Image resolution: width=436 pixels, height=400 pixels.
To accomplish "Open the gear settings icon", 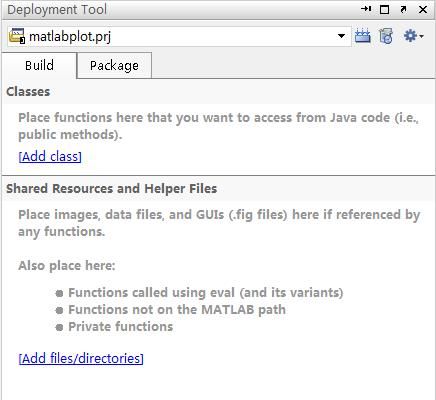I will [410, 35].
